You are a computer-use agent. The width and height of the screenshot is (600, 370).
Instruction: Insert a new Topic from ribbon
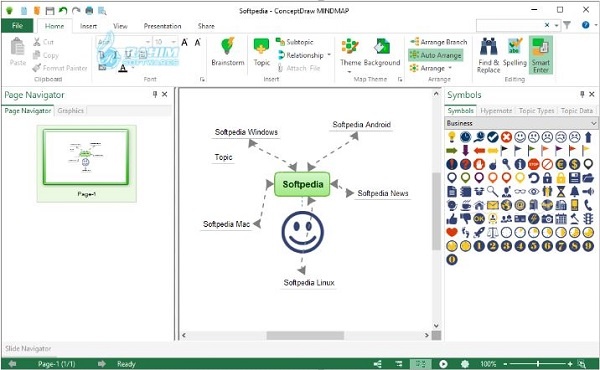(262, 52)
